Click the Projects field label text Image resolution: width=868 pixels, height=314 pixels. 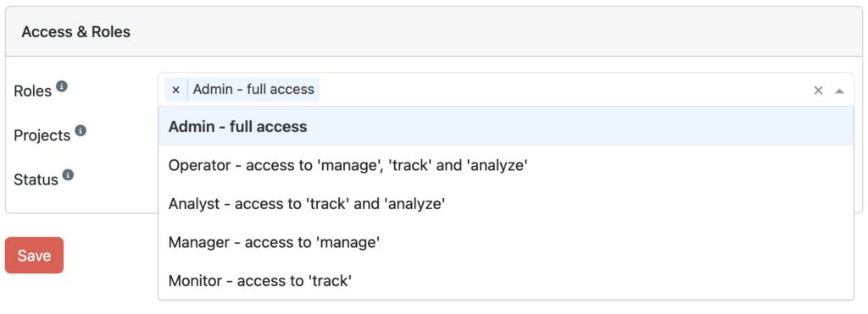tap(42, 135)
